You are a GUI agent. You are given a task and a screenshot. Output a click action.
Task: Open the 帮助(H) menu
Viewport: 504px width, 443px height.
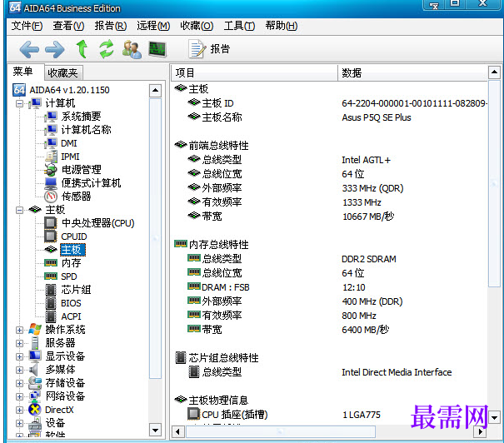point(282,26)
